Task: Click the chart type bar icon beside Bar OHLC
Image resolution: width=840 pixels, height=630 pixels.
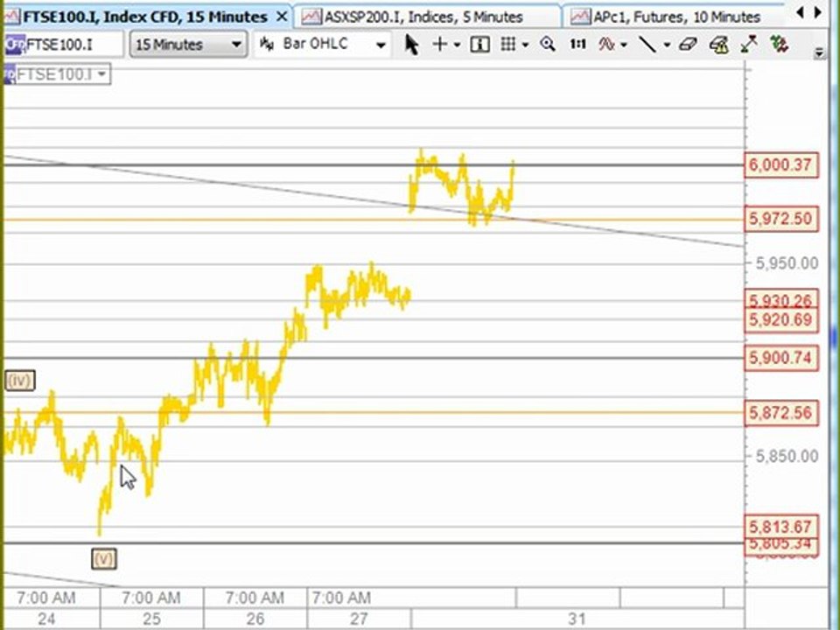Action: (x=267, y=45)
